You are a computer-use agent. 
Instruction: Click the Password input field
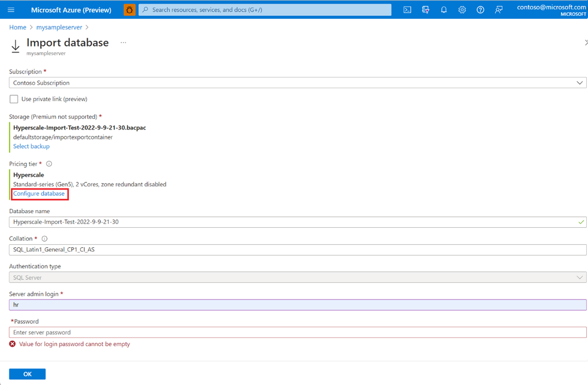298,333
